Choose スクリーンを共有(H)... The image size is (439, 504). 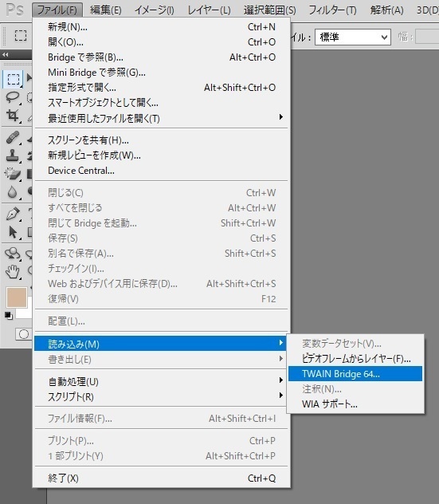tap(162, 140)
